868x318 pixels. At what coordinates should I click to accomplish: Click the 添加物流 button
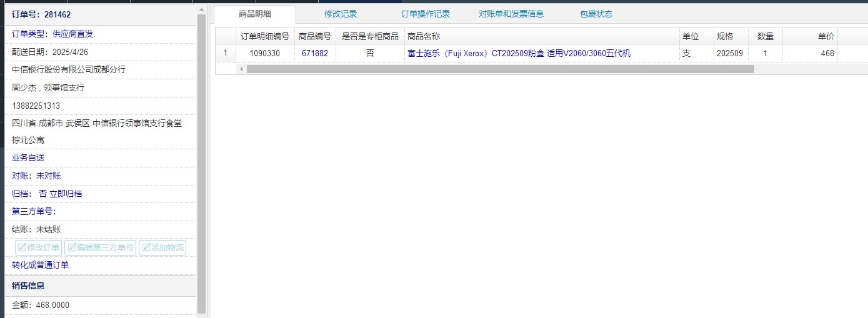(162, 247)
